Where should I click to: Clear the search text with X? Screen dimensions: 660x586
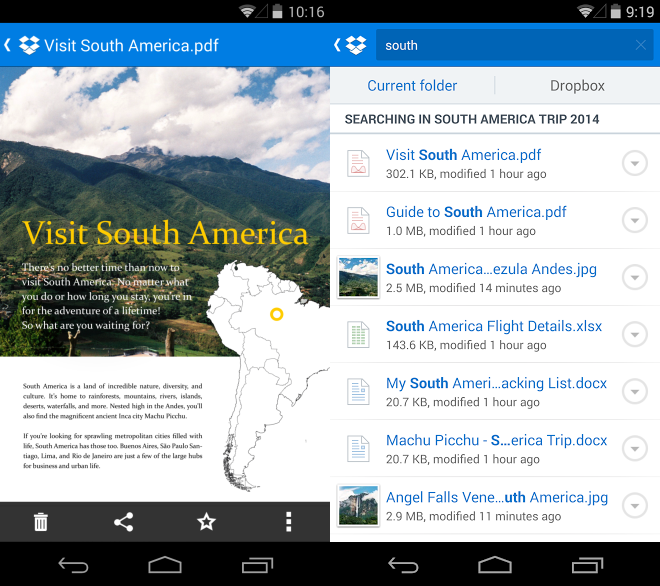tap(641, 45)
